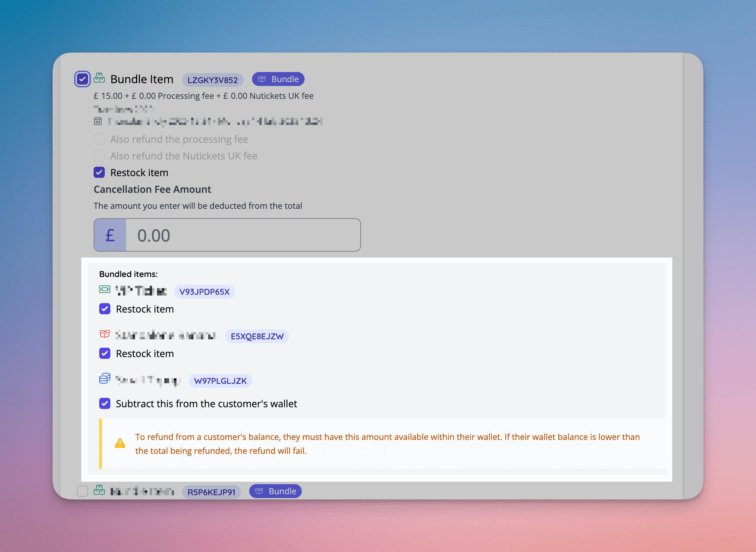Click the calendar icon under the bundle price
This screenshot has height=552, width=756.
click(x=99, y=121)
